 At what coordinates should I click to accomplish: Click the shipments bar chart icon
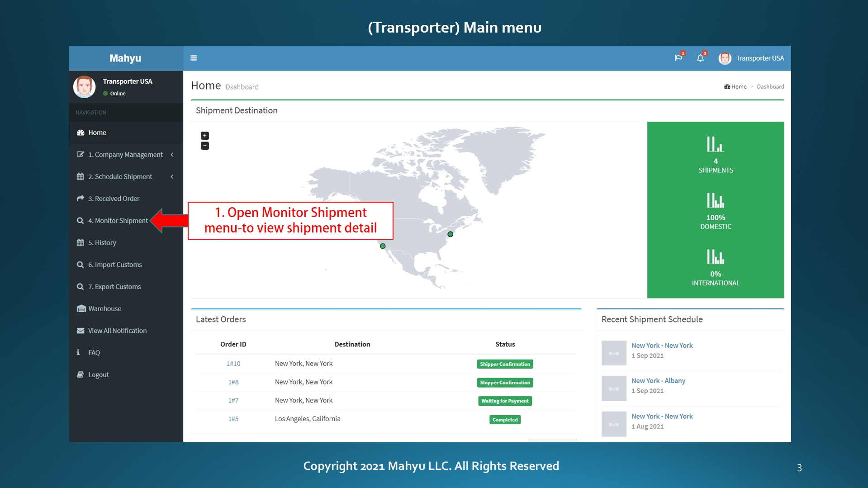715,145
